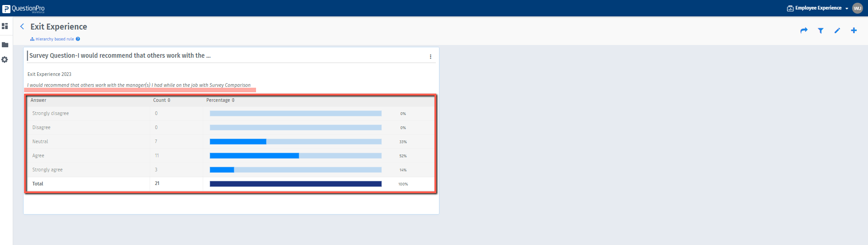
Task: Click the 'Exit Experience 2023' label
Action: (x=49, y=74)
